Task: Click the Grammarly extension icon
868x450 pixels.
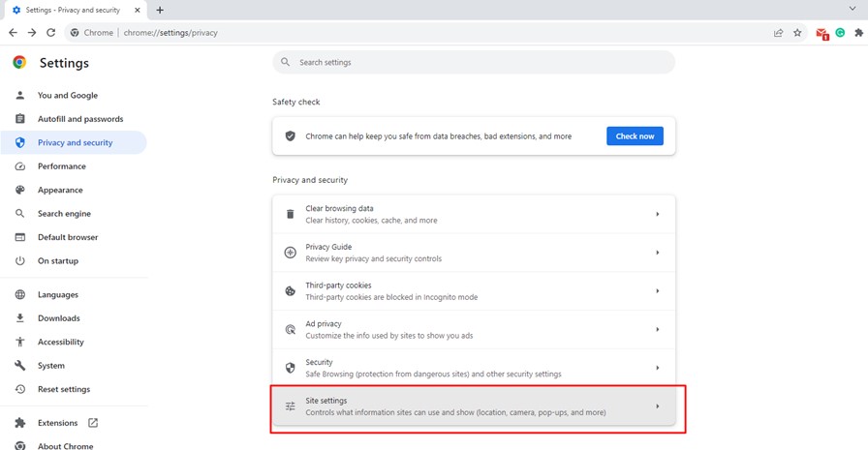Action: pyautogui.click(x=840, y=32)
